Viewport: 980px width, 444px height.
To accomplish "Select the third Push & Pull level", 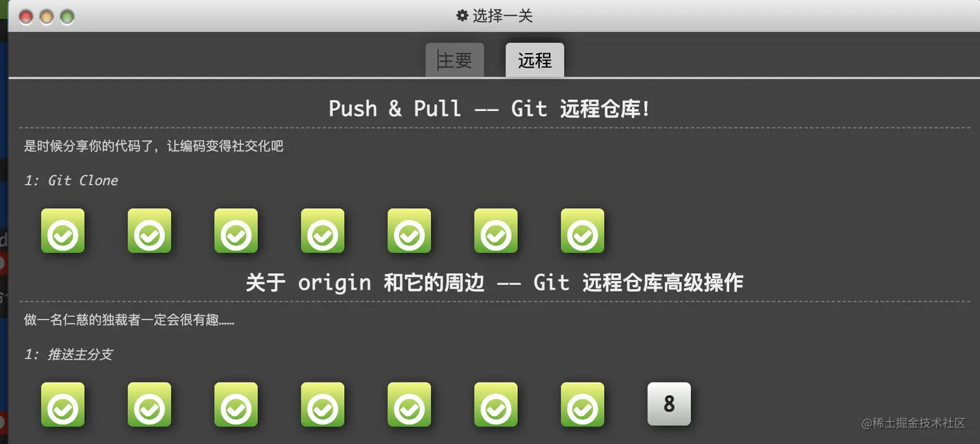I will pyautogui.click(x=236, y=231).
